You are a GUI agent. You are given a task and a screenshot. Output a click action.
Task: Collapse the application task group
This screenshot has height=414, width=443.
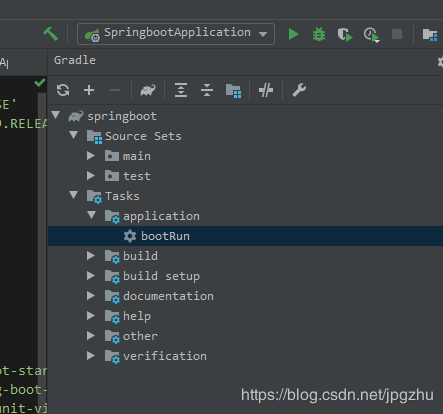[x=92, y=215]
